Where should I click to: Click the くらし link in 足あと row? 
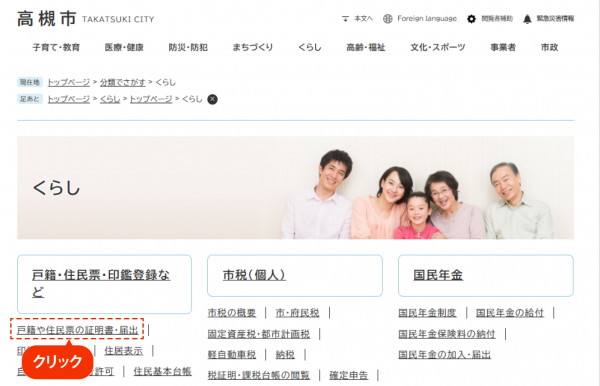pyautogui.click(x=110, y=99)
